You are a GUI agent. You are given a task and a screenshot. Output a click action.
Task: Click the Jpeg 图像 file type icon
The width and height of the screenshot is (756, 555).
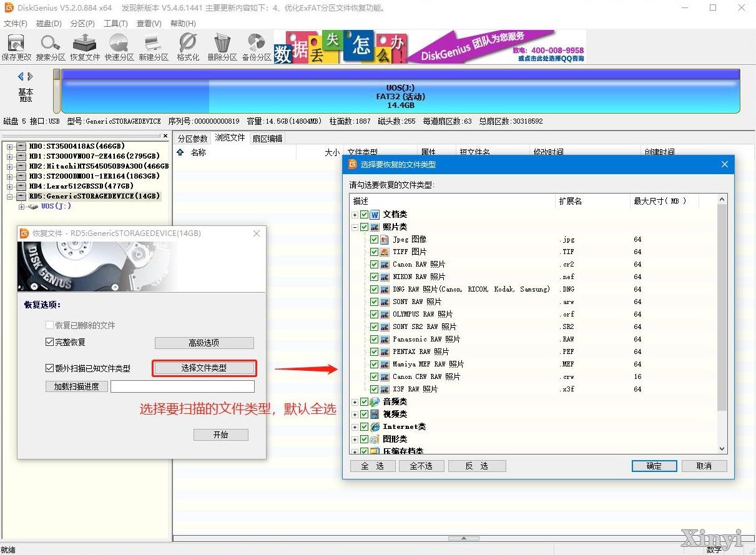coord(385,239)
